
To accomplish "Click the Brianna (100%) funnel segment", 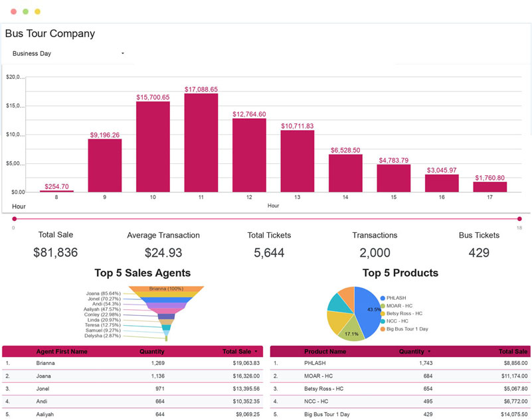I will [166, 289].
